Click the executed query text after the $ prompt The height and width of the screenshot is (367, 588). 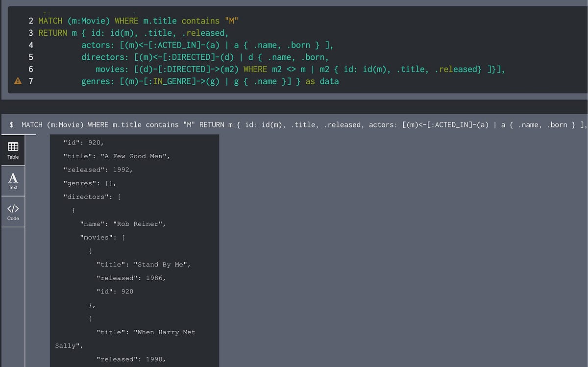147,124
